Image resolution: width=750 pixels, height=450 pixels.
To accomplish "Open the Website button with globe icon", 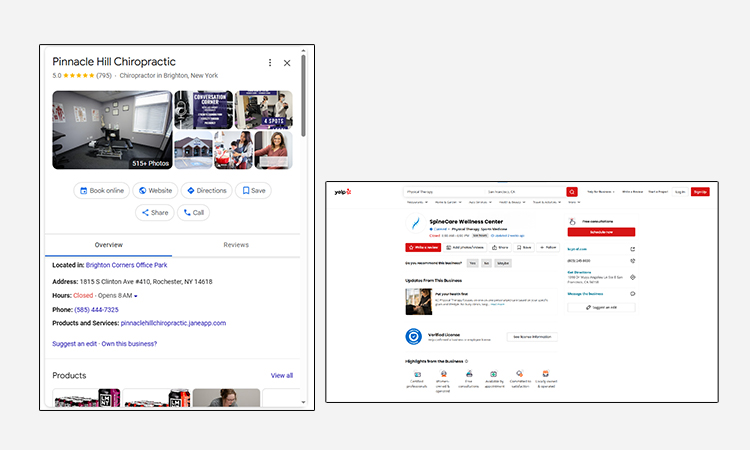I will [155, 190].
